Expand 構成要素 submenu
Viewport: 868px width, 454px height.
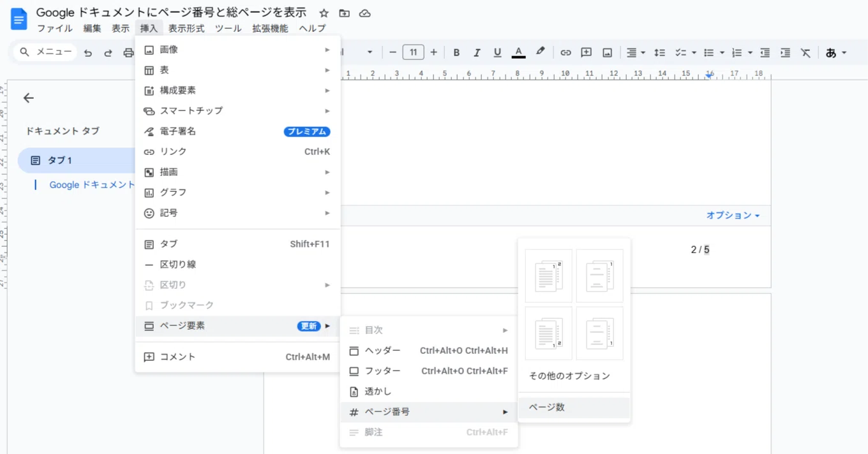[x=237, y=91]
